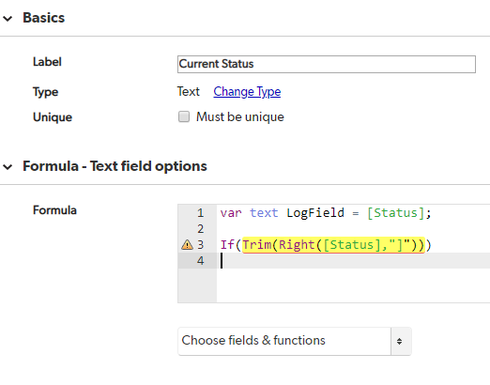Click the Formula - Text field options heading
Screen dimensions: 490x385
pos(115,166)
